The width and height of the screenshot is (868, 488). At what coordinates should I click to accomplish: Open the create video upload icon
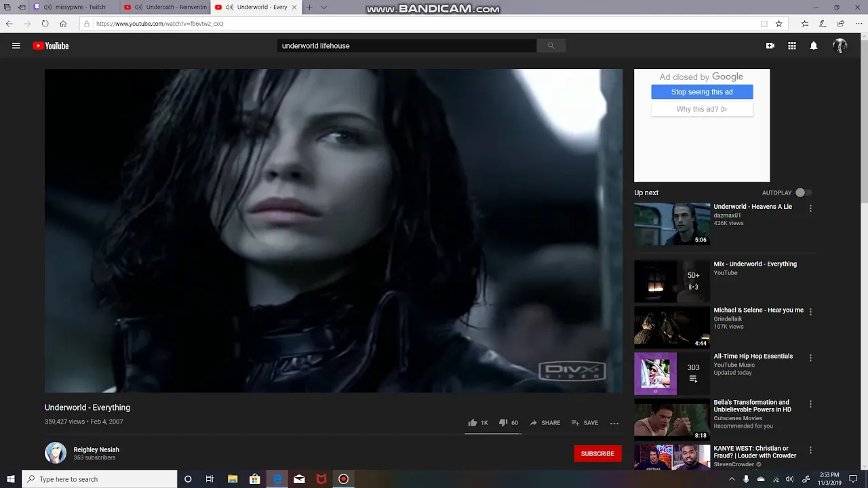click(x=770, y=46)
